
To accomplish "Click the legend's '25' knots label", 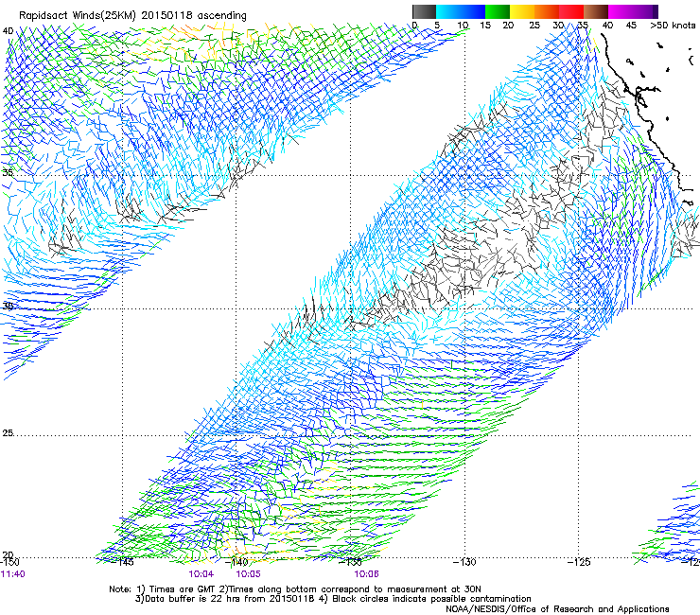I will [x=534, y=26].
